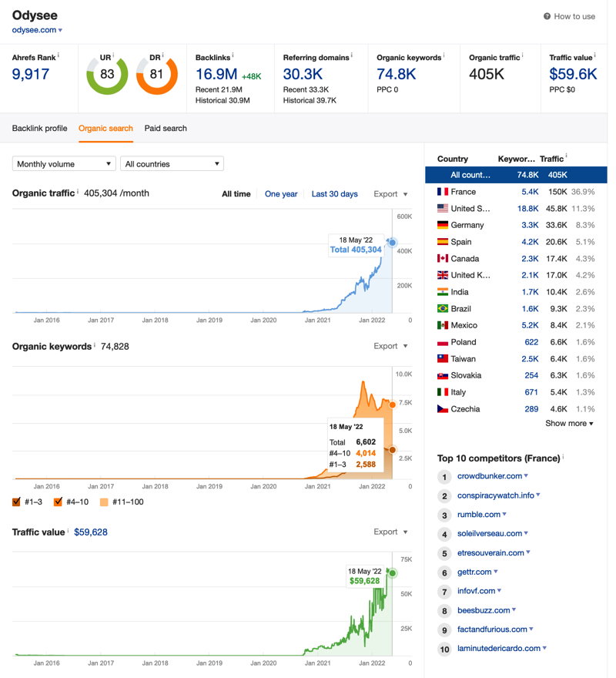
Task: Click the blue data point on Organic traffic chart
Action: click(392, 243)
